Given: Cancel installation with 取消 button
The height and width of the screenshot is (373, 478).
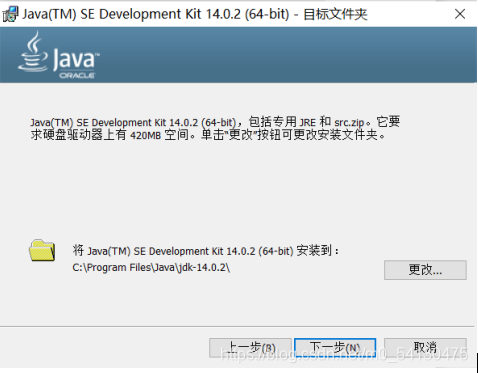Looking at the screenshot, I should pos(425,348).
